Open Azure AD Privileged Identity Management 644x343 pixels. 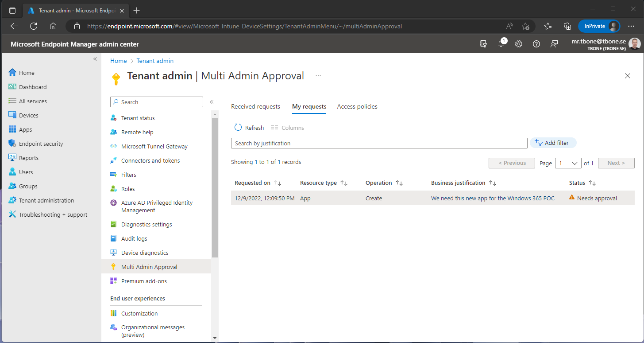157,206
